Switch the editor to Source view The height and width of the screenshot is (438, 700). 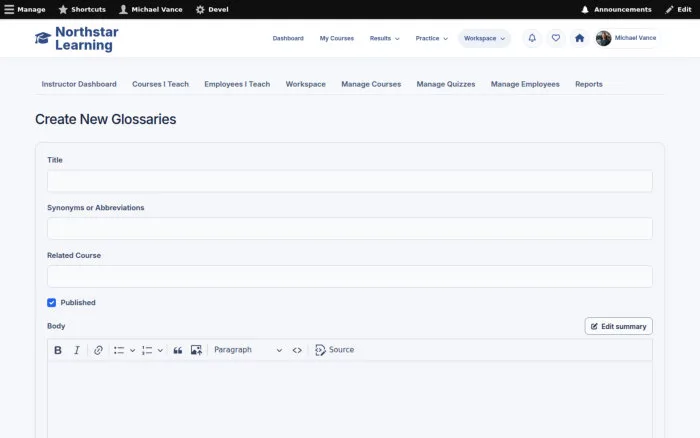[334, 350]
